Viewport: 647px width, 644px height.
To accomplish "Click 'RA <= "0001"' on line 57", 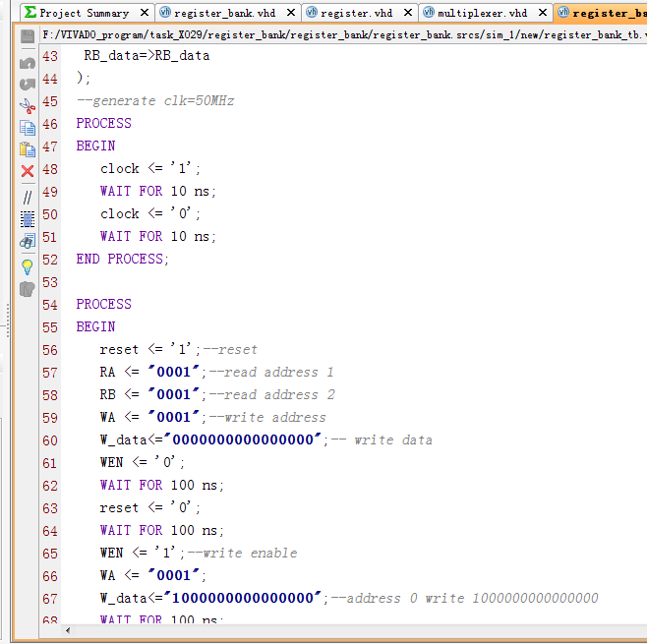I will (149, 372).
